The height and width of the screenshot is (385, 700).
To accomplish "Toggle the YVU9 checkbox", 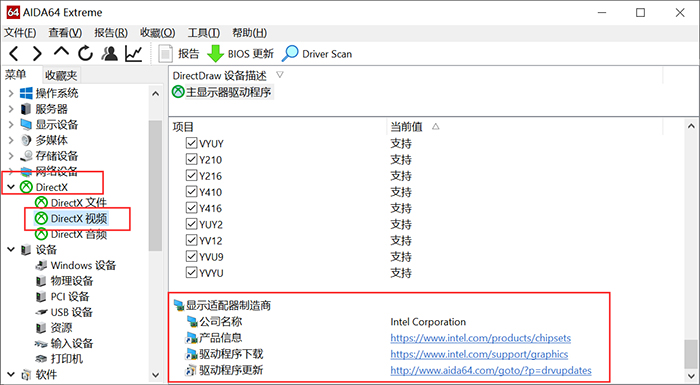I will coord(192,256).
